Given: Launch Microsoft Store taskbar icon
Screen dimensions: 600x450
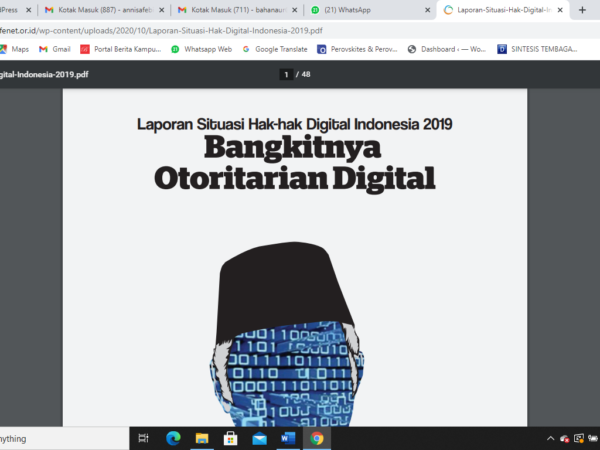Looking at the screenshot, I should pos(230,438).
